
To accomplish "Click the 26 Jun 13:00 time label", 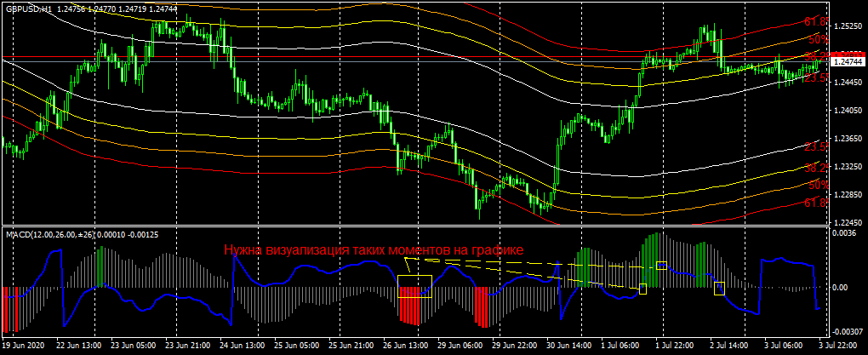I will point(406,344).
